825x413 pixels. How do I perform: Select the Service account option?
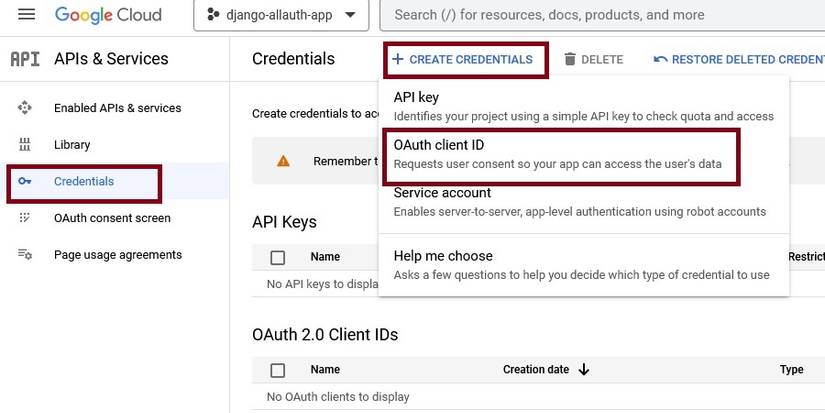click(579, 201)
